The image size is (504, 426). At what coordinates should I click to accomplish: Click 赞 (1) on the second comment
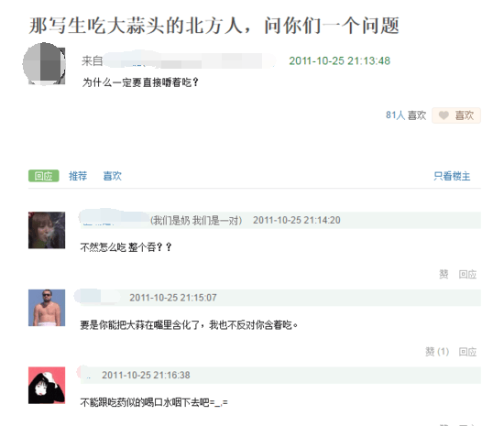point(437,352)
